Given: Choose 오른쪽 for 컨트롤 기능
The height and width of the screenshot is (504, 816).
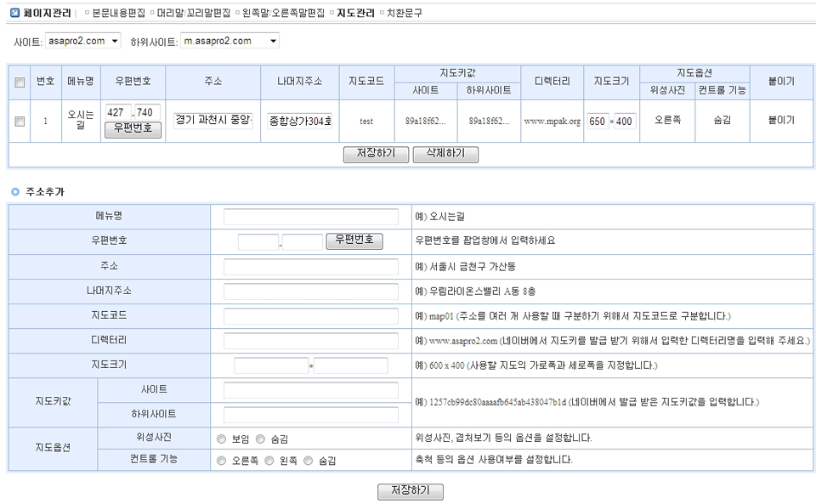Looking at the screenshot, I should pyautogui.click(x=221, y=461).
